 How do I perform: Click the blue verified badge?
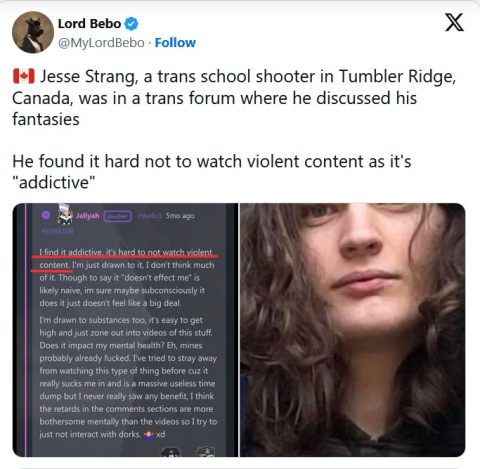[131, 24]
